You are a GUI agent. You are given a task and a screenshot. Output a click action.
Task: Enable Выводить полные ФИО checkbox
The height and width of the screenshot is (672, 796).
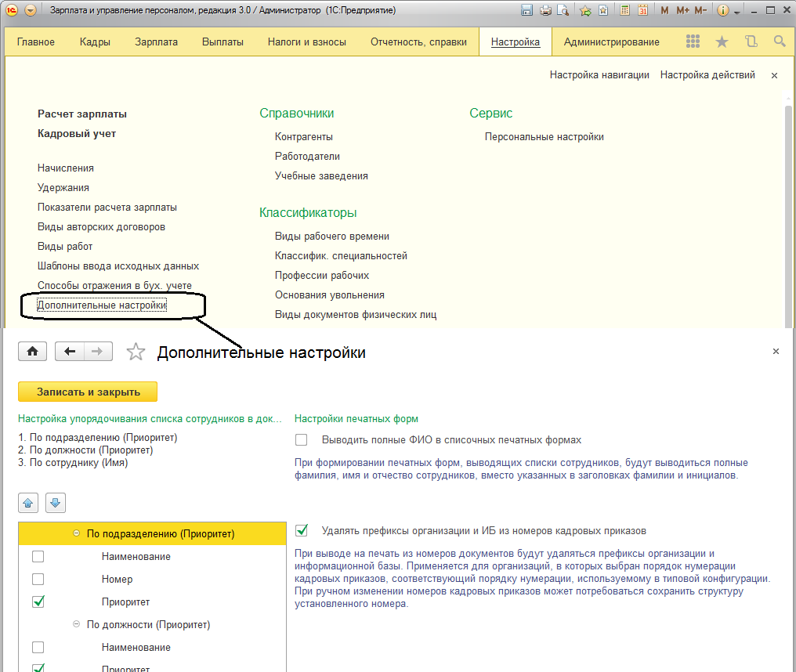302,440
